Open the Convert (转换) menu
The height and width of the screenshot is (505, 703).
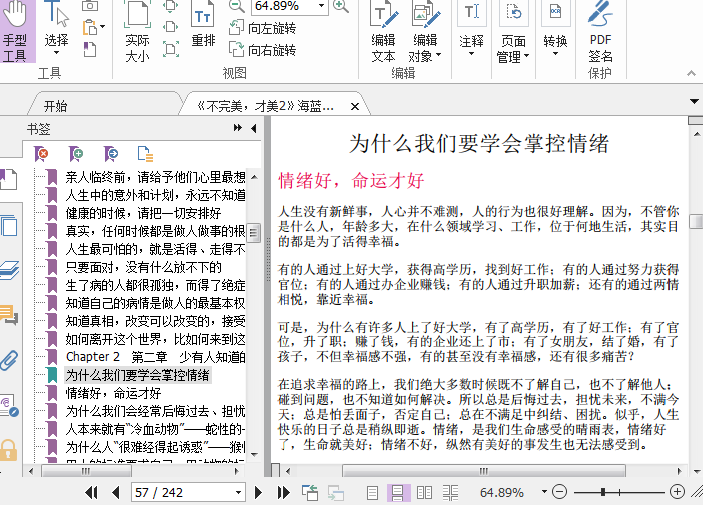click(555, 30)
